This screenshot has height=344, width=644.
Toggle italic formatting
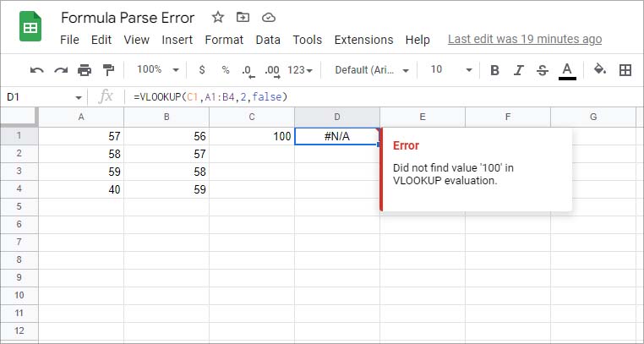pos(519,70)
